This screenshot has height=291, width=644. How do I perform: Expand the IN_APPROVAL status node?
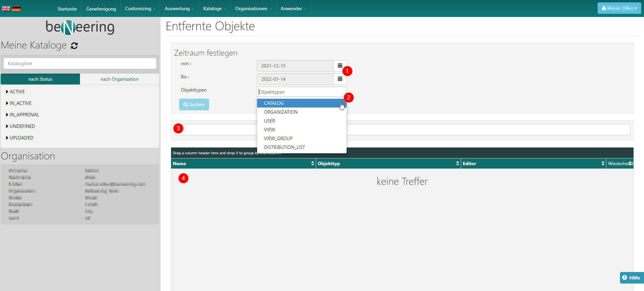coord(7,115)
